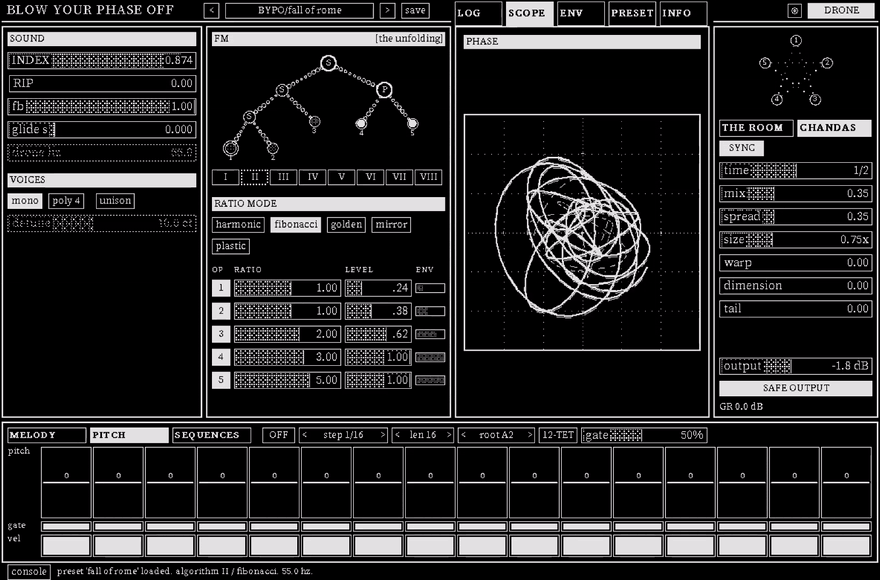Increase the sequencer step division with the > arrow
Viewport: 880px width, 580px height.
click(383, 435)
